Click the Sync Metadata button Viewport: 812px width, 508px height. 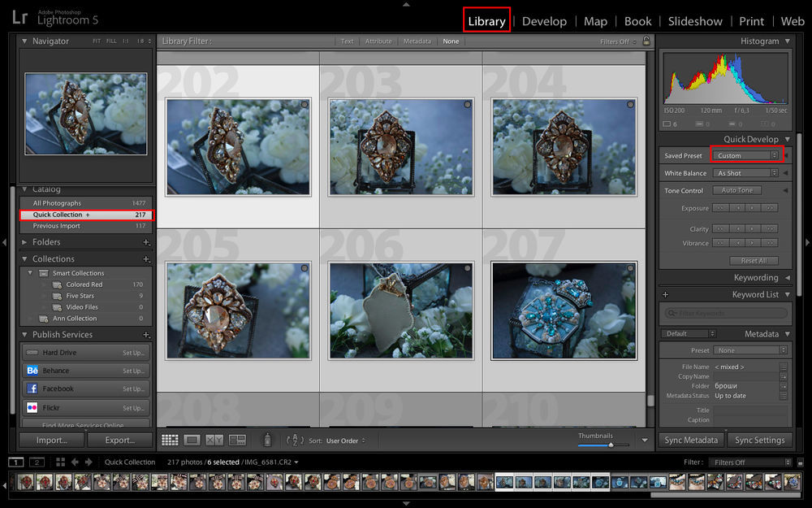pos(691,440)
